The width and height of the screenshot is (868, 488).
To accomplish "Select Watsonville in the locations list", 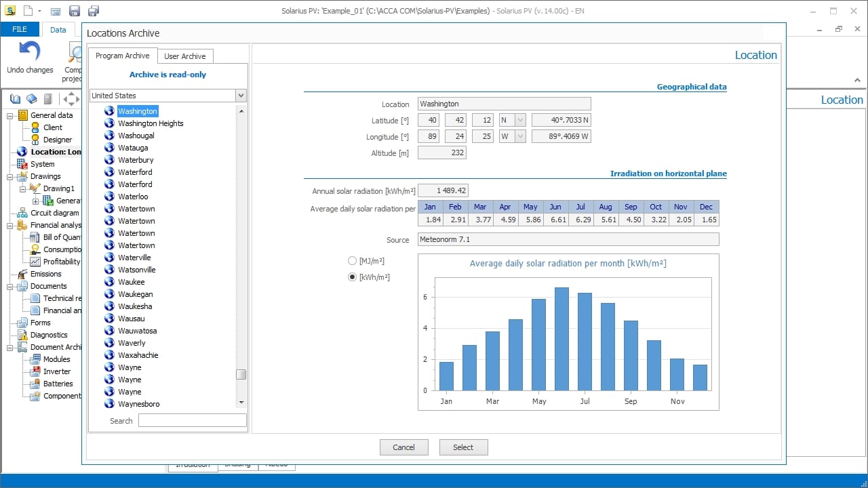I will 137,270.
